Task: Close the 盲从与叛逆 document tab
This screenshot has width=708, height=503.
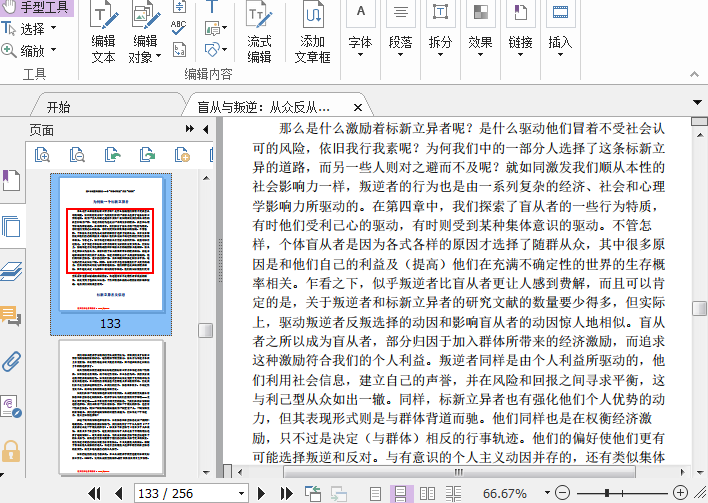Action: point(358,107)
